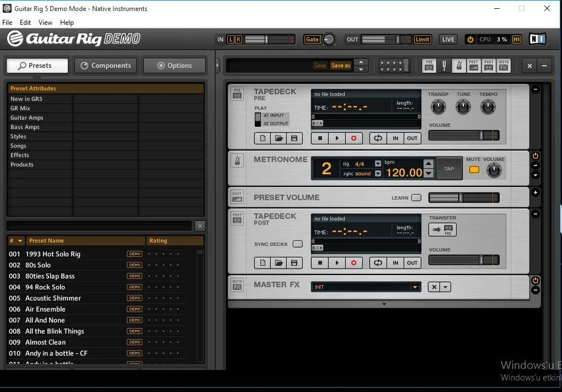Toggle left input channel L

pyautogui.click(x=231, y=39)
